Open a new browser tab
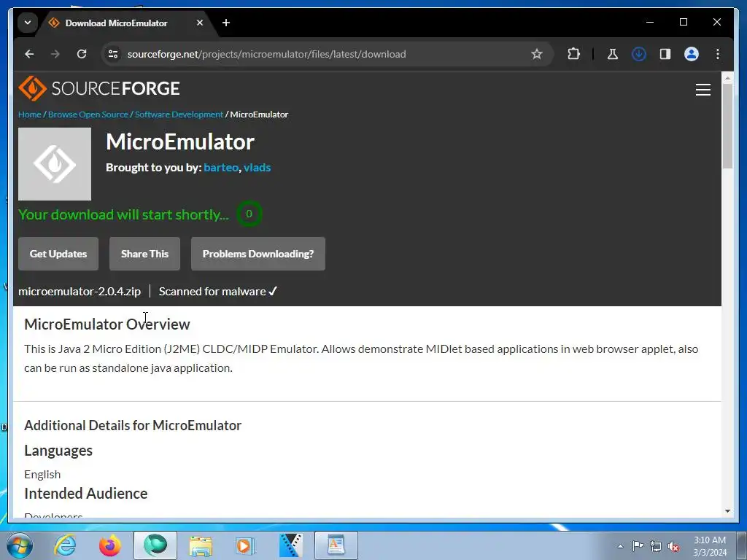The width and height of the screenshot is (747, 560). (226, 23)
